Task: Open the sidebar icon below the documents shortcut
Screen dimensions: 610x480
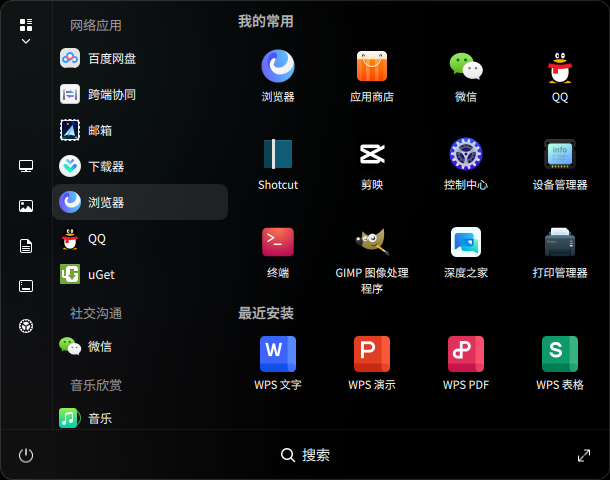Action: (x=26, y=286)
